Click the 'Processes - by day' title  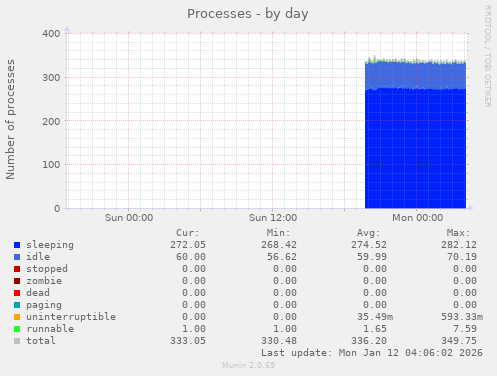(248, 14)
